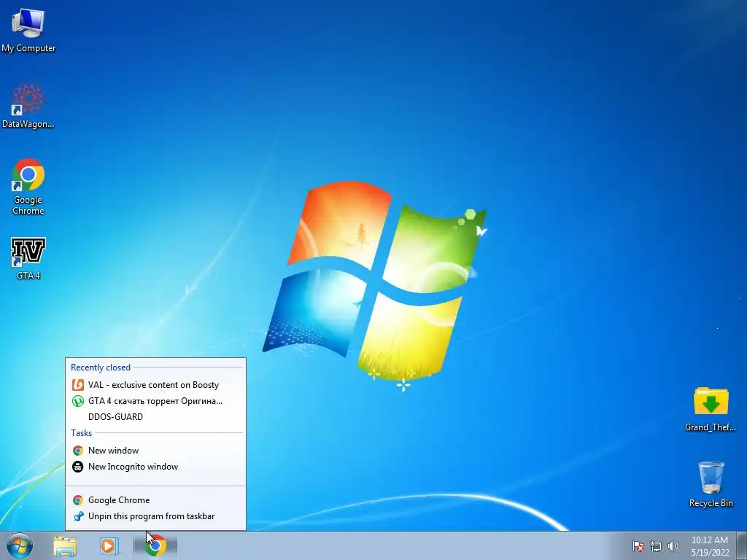Open the Windows Start menu orb

pos(20,545)
